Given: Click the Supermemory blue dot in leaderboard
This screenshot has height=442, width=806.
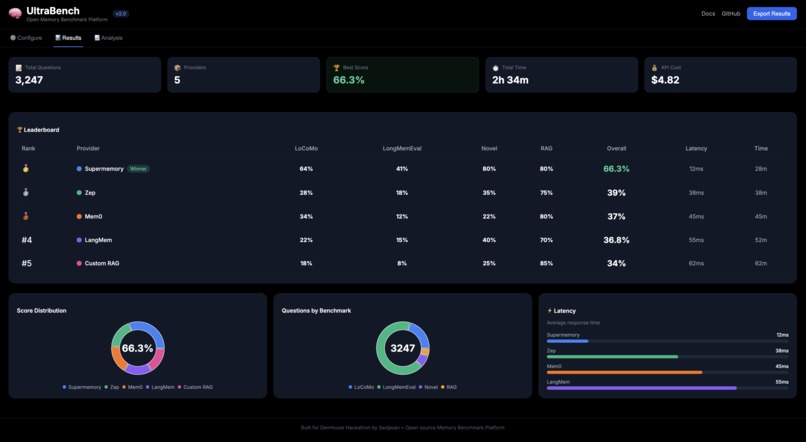Looking at the screenshot, I should pos(79,169).
